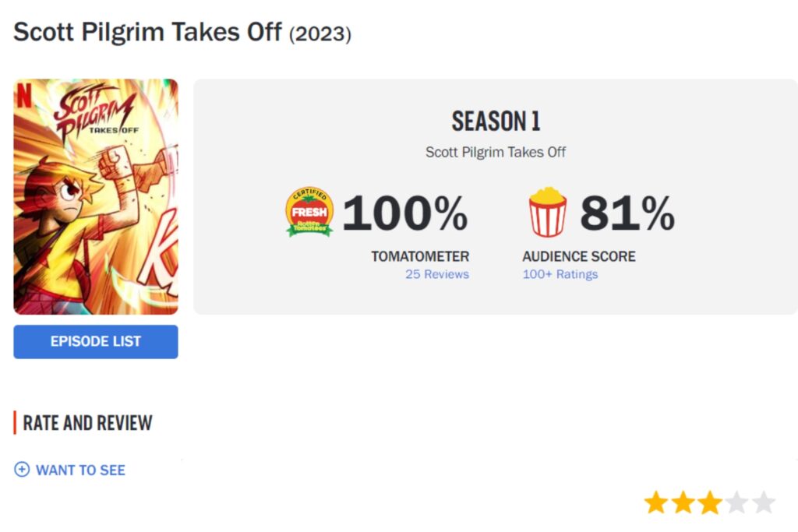
Task: Click the Tomatometer label
Action: (420, 256)
